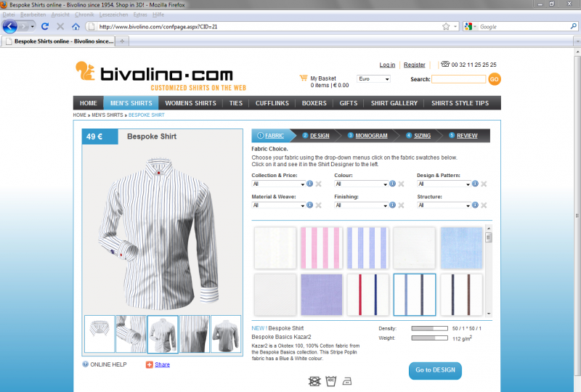Clear the Collection & Price filter
This screenshot has height=392, width=581.
(x=318, y=184)
